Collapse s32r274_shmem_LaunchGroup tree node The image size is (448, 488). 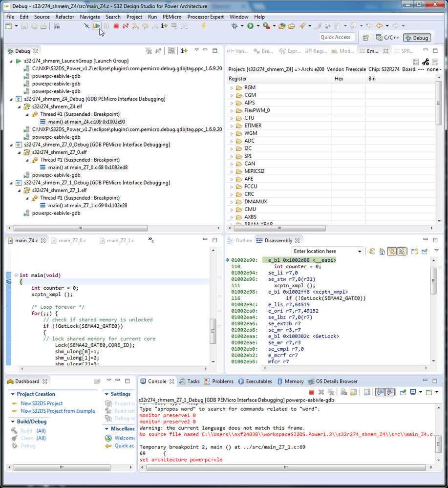pos(11,61)
